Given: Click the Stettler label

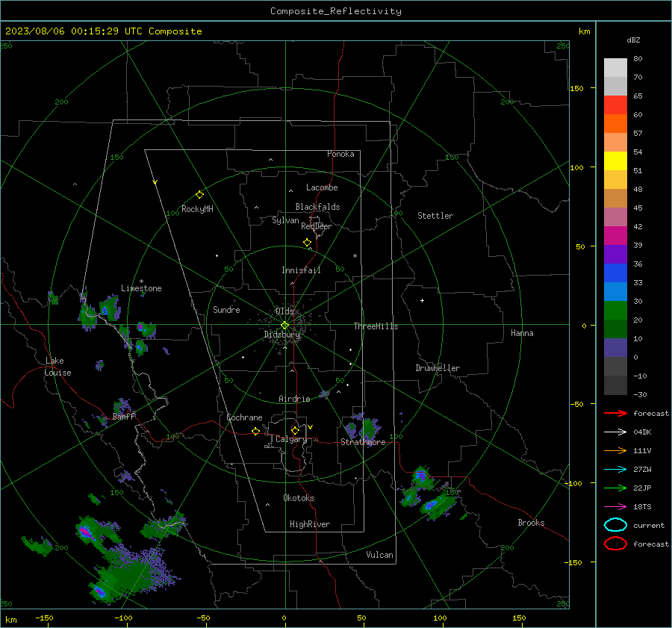Looking at the screenshot, I should coord(435,216).
